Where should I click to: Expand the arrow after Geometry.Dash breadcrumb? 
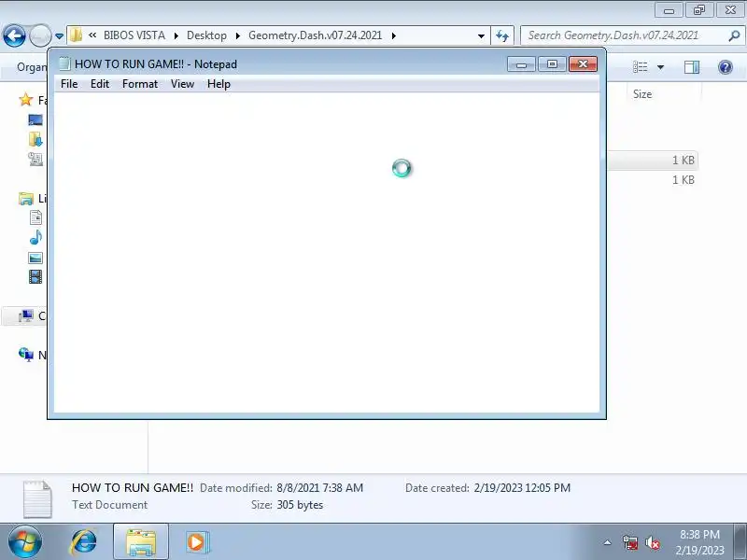[x=393, y=35]
